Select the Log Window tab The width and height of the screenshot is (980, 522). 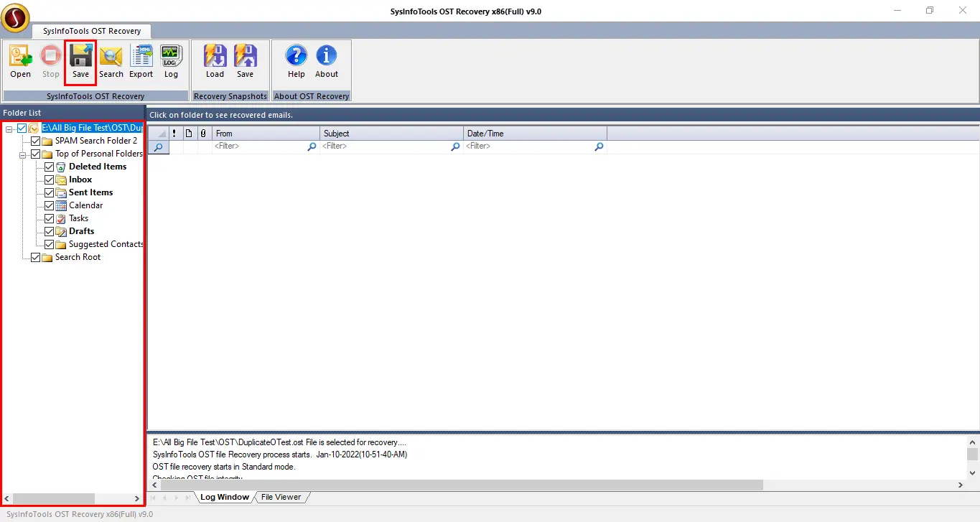click(x=224, y=497)
